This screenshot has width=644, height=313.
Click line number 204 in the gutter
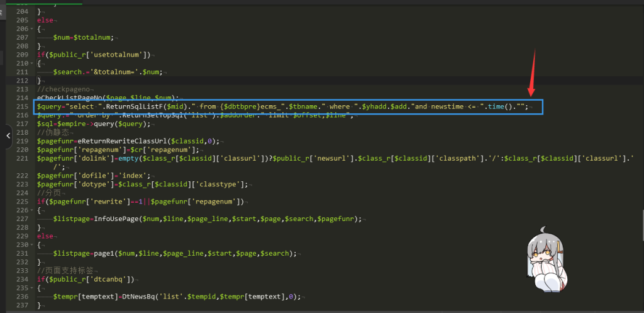tap(23, 11)
